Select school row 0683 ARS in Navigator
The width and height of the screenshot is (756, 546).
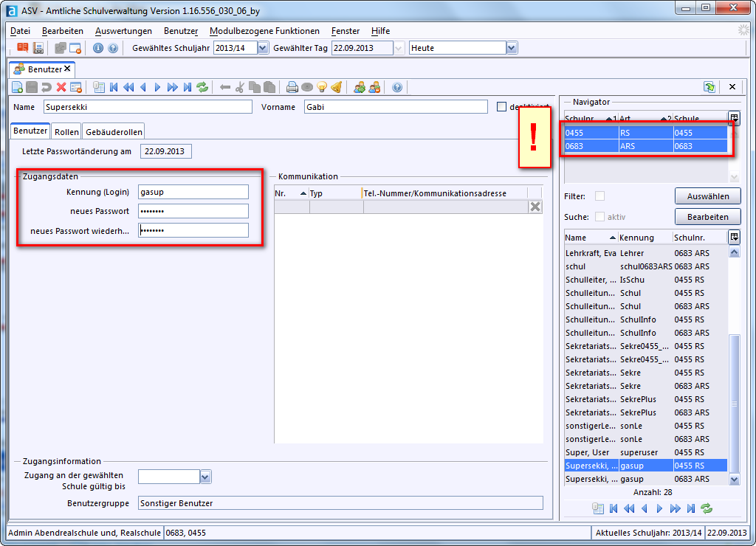[645, 146]
